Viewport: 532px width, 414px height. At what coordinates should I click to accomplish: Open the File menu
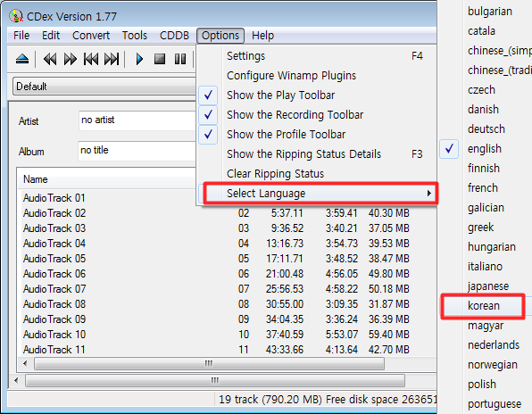pyautogui.click(x=21, y=36)
